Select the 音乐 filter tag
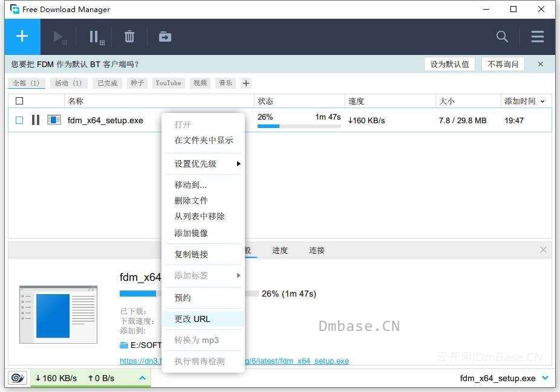 [x=226, y=83]
